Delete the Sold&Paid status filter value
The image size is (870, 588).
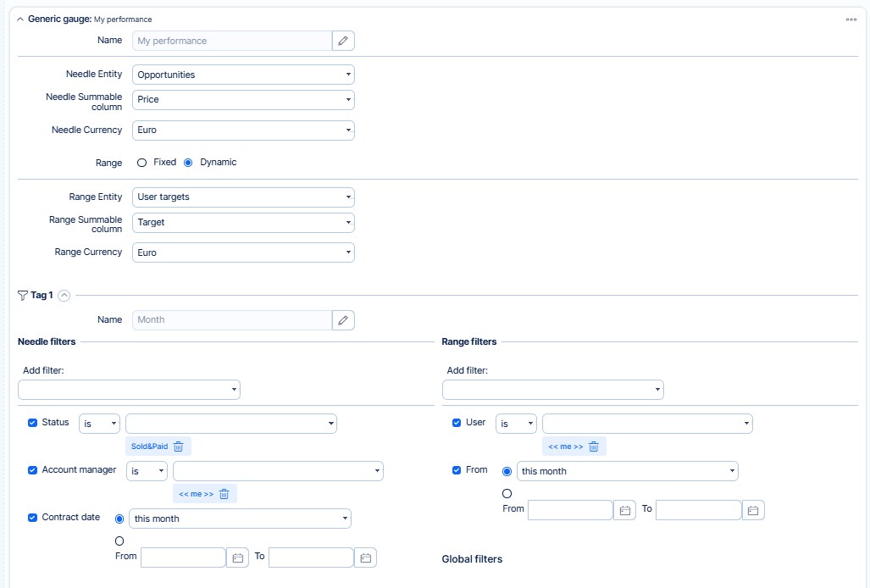pos(178,447)
